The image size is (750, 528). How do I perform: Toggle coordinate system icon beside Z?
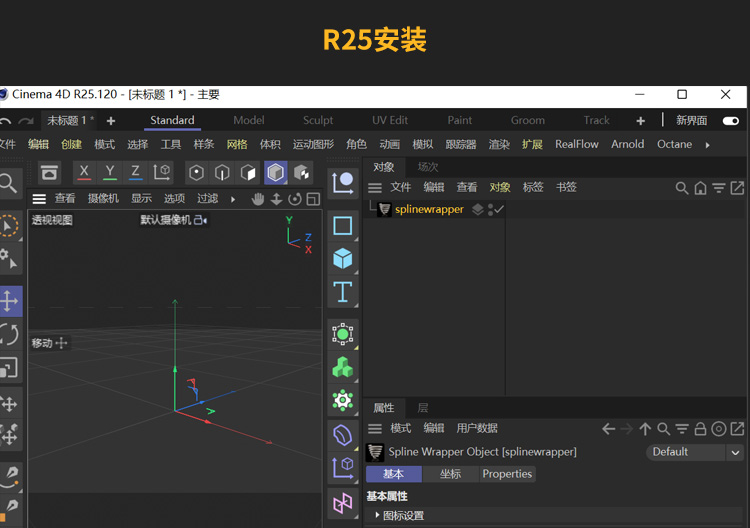tap(162, 172)
